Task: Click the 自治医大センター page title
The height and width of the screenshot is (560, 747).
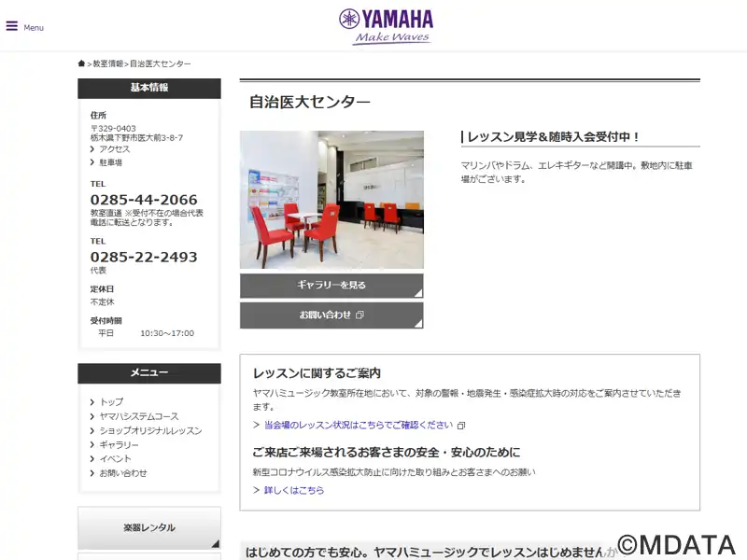Action: [x=310, y=102]
